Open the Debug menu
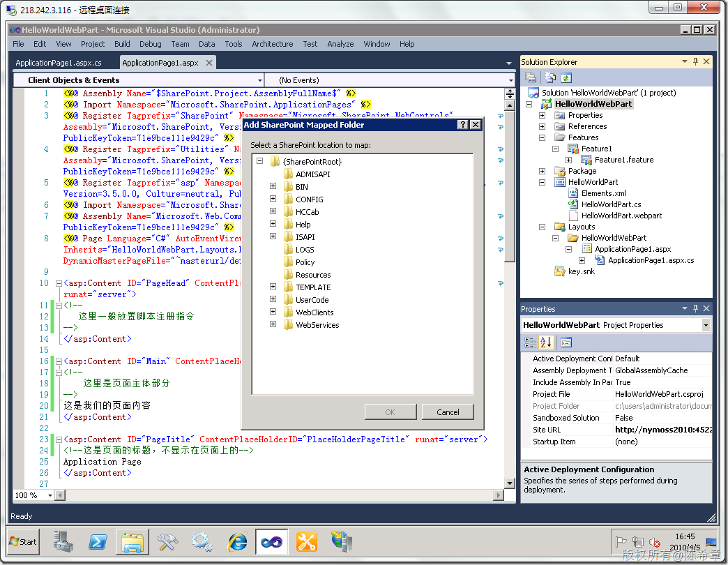Image resolution: width=728 pixels, height=565 pixels. (151, 44)
